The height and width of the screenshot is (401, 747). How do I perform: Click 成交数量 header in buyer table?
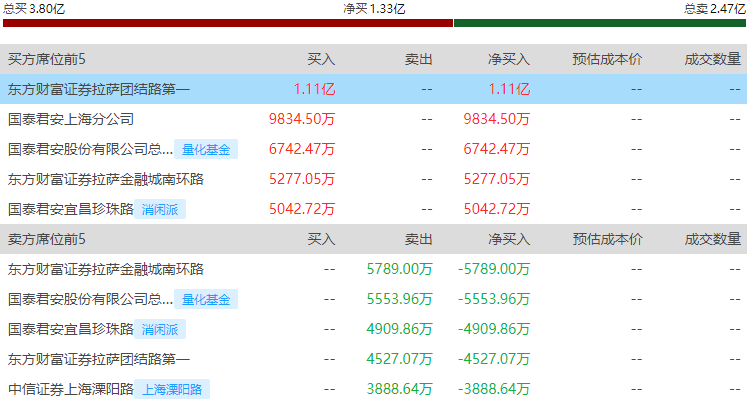point(713,59)
